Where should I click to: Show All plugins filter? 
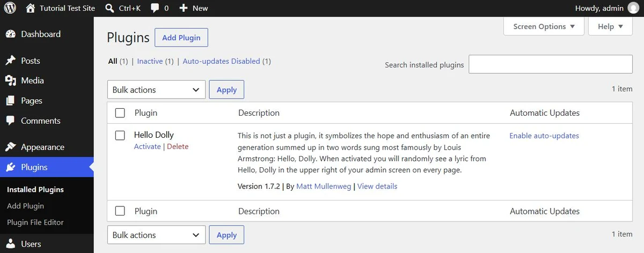[113, 61]
